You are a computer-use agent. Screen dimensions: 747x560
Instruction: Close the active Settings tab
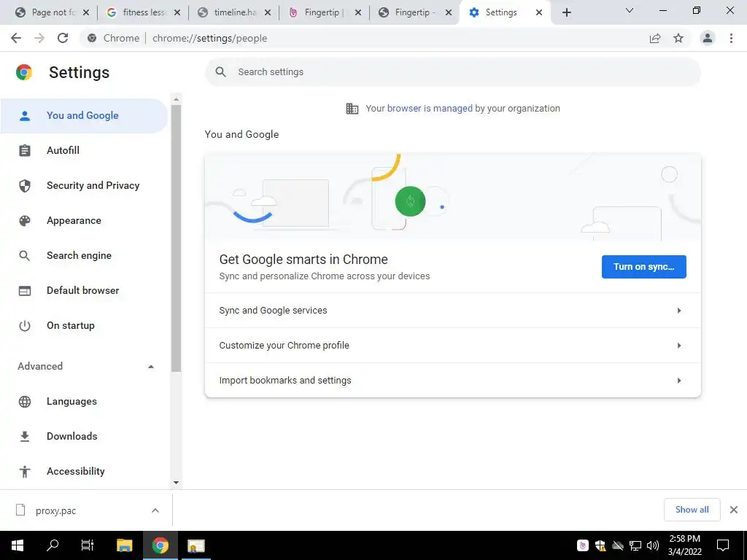pyautogui.click(x=539, y=12)
